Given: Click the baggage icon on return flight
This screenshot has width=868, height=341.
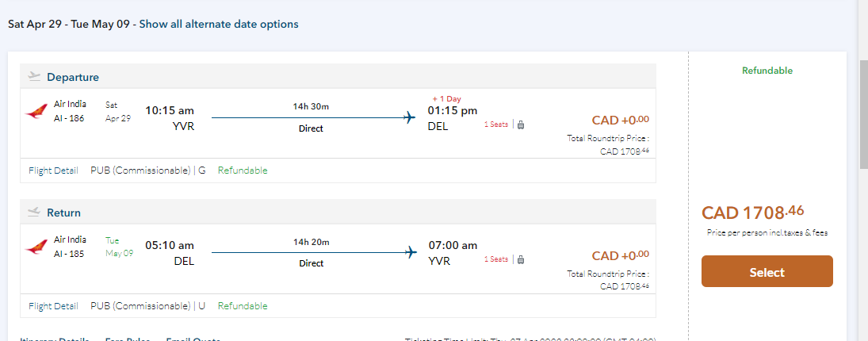Looking at the screenshot, I should pyautogui.click(x=521, y=259).
